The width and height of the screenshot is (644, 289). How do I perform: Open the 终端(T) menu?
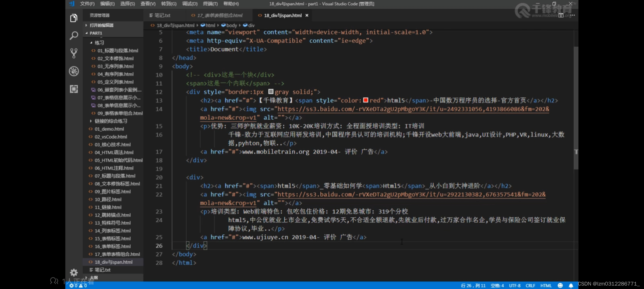coord(210,4)
